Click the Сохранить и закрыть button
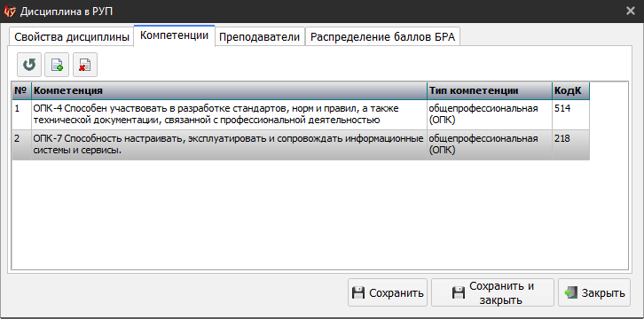The height and width of the screenshot is (319, 644). coord(492,292)
